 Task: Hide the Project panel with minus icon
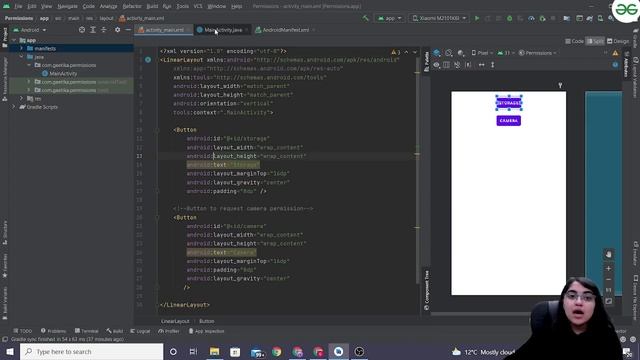(128, 30)
